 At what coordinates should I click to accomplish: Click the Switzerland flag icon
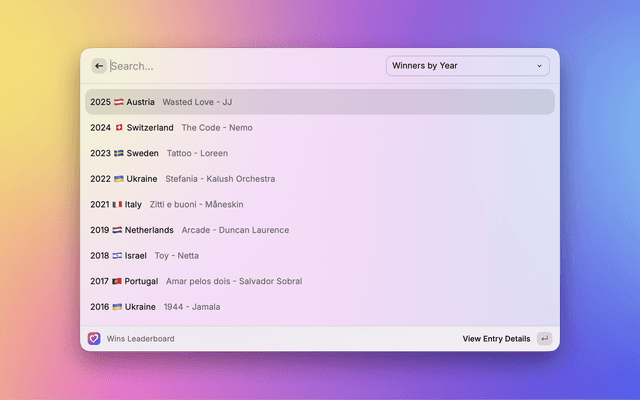tap(119, 128)
